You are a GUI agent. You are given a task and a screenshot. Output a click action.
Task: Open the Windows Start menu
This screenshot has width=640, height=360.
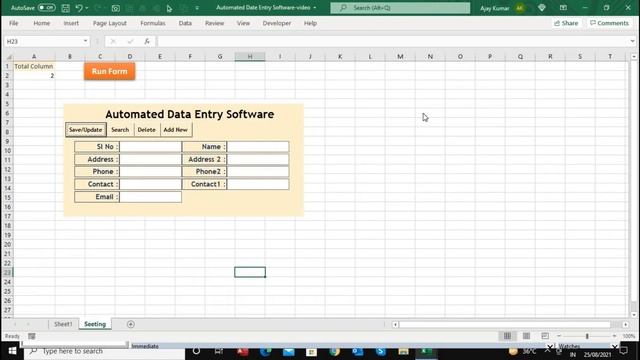click(12, 351)
